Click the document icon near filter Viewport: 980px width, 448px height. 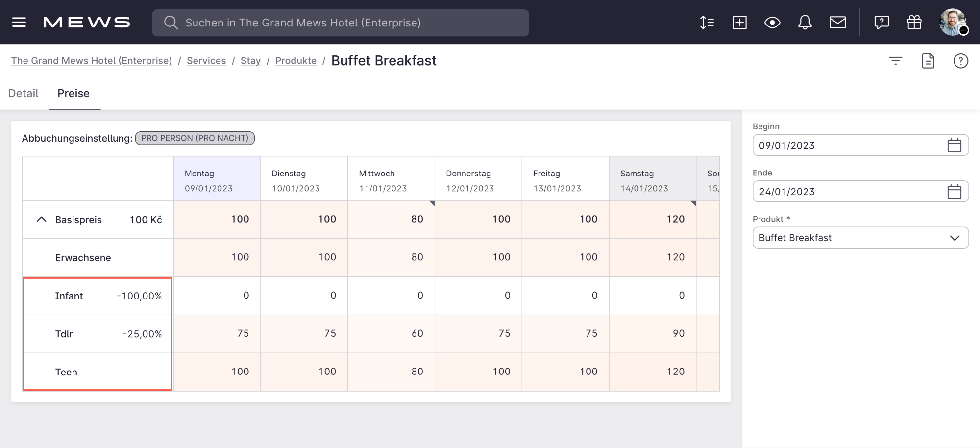pyautogui.click(x=928, y=61)
